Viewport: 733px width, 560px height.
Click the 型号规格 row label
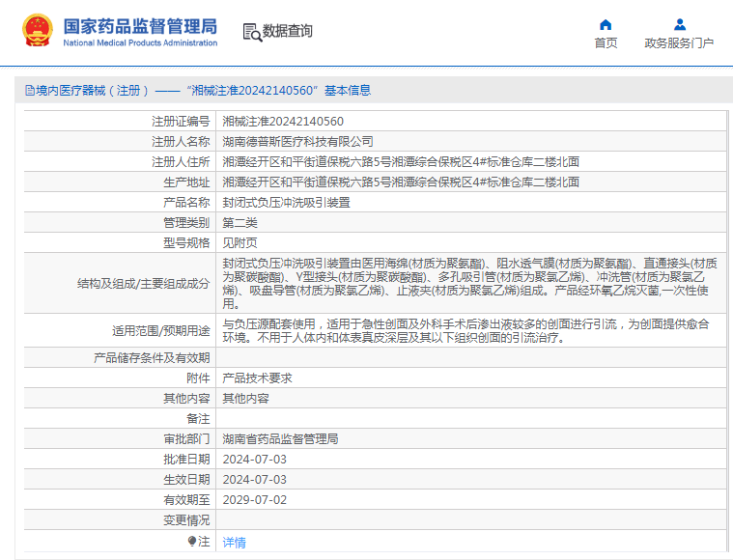pyautogui.click(x=186, y=243)
